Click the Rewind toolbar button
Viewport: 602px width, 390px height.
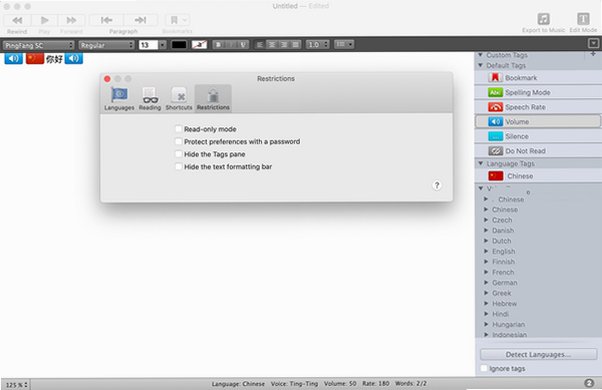point(17,20)
